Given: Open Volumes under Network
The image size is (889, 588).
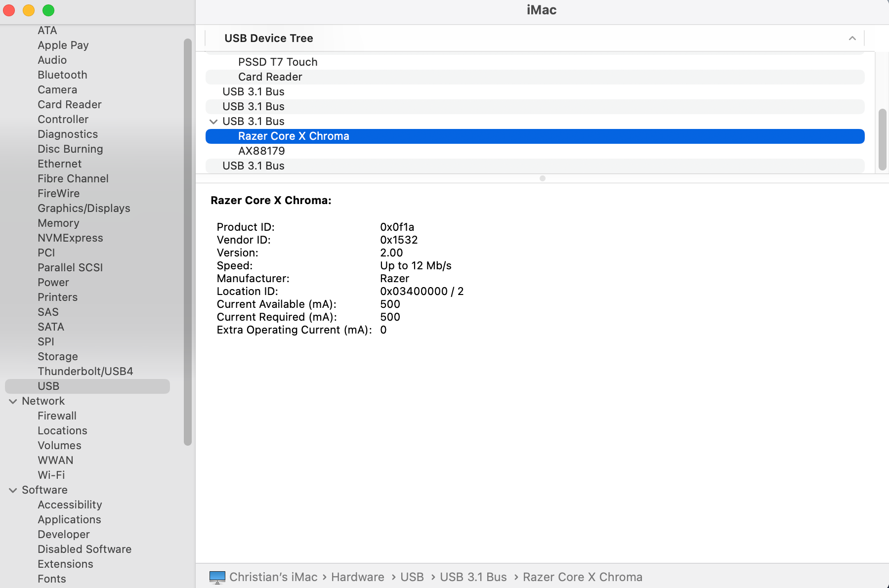Looking at the screenshot, I should coord(59,446).
